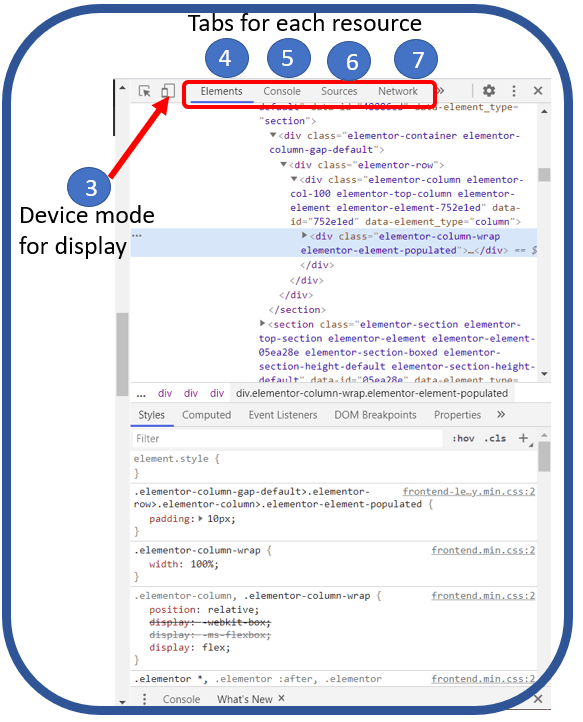
Task: Open the Properties sub-tab
Action: (x=457, y=415)
